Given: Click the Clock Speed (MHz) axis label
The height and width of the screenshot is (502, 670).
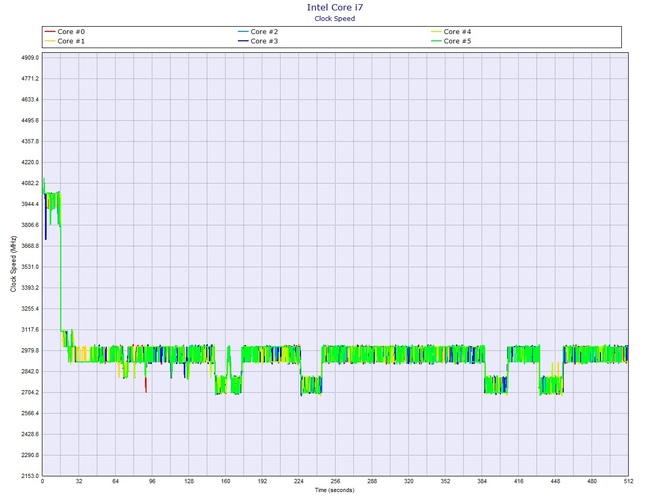Looking at the screenshot, I should click(13, 264).
